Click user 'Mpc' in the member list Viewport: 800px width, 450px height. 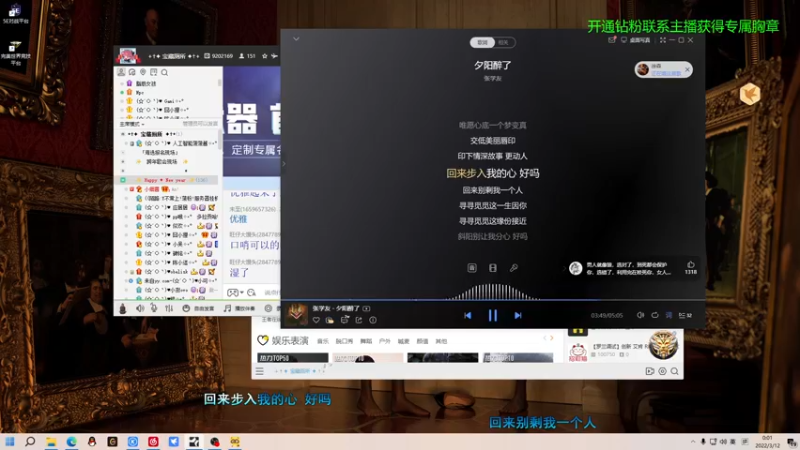[139, 92]
